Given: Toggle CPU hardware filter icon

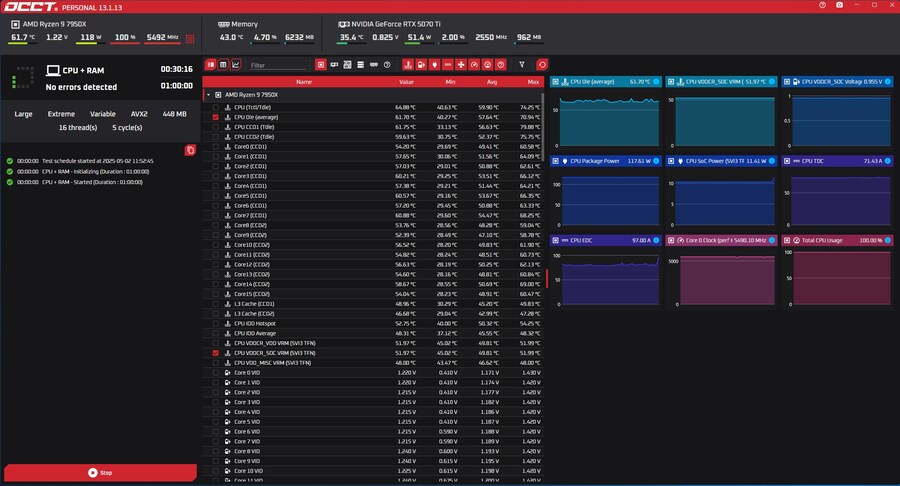Looking at the screenshot, I should click(x=320, y=64).
